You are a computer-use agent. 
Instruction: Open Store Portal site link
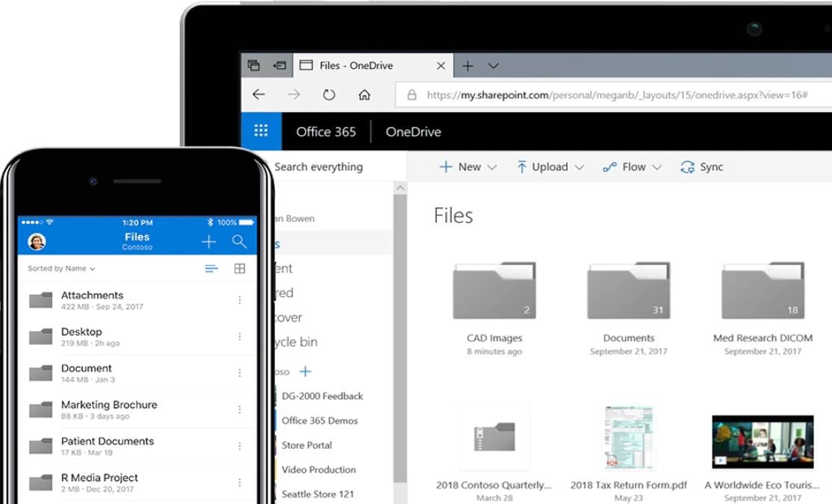(x=307, y=445)
